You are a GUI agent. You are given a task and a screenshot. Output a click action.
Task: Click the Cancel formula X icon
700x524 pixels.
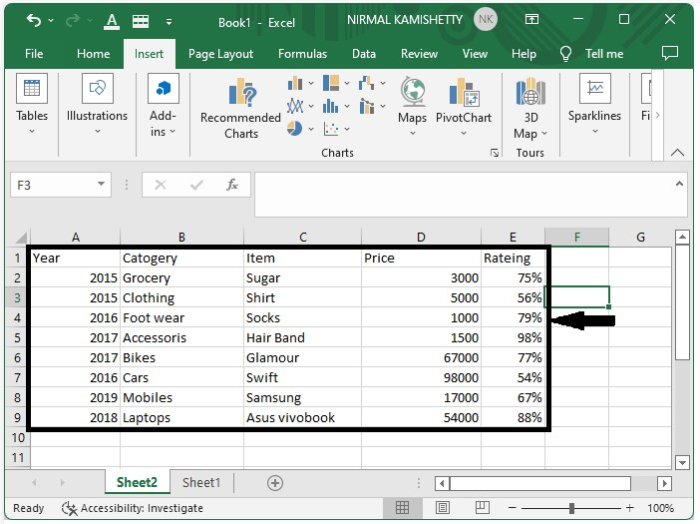(160, 185)
